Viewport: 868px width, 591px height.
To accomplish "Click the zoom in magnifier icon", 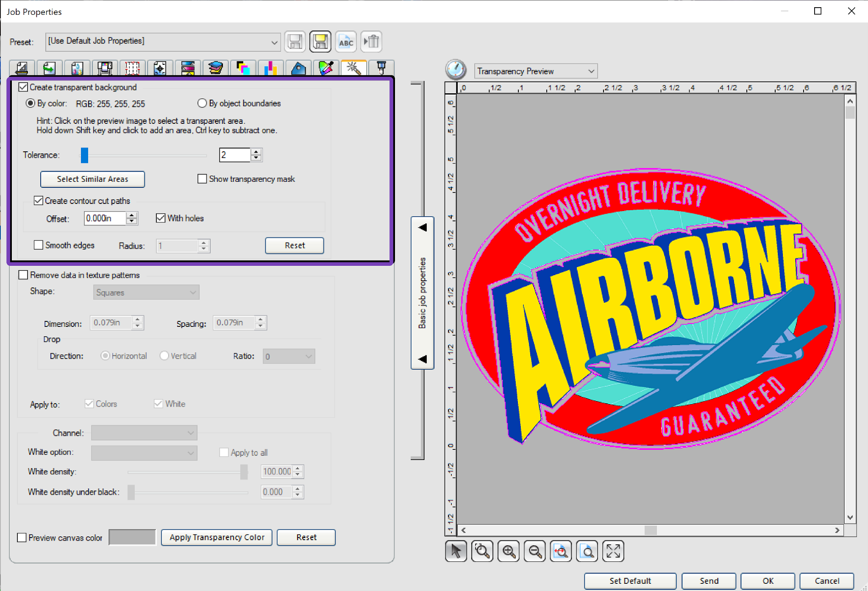I will [x=509, y=551].
